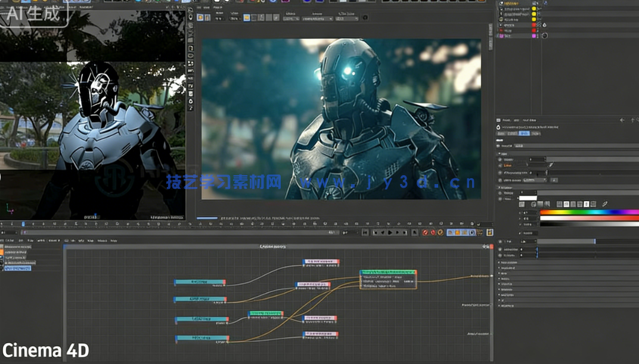
Task: Click the material ball icon in the Attributes panel
Action: pos(498,127)
